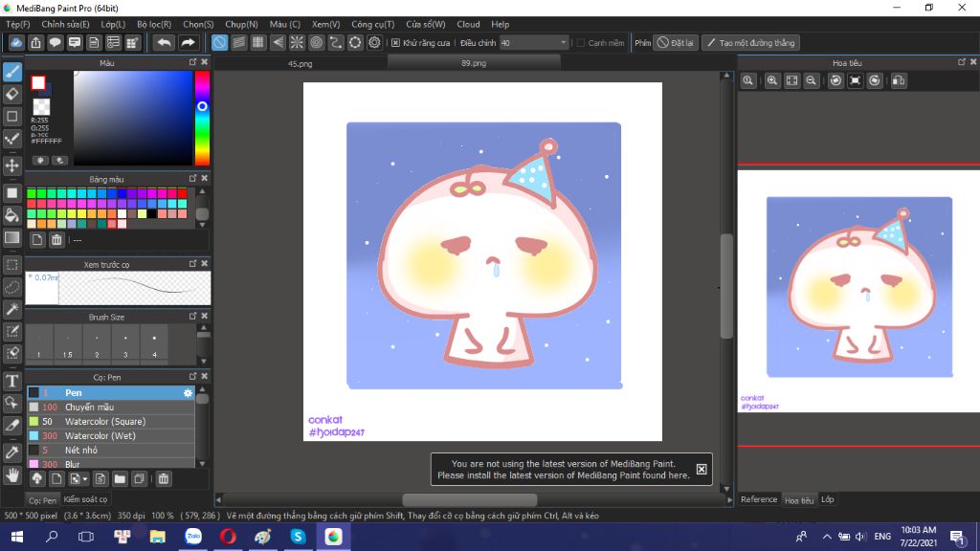Toggle crosshatch grid snap guide

click(258, 42)
